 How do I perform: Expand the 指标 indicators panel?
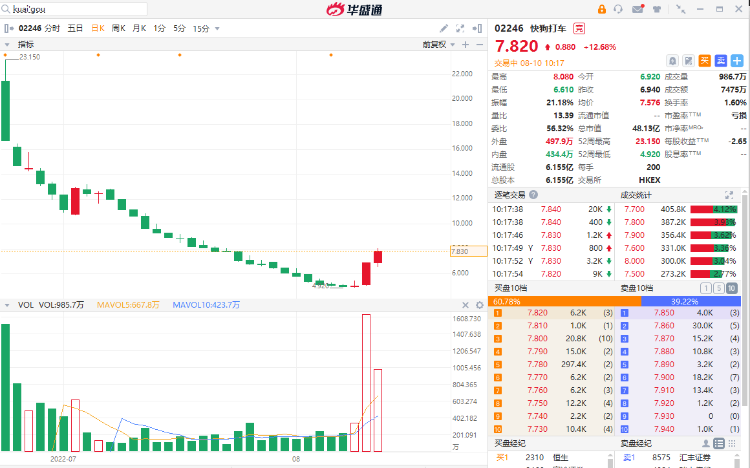(x=20, y=44)
